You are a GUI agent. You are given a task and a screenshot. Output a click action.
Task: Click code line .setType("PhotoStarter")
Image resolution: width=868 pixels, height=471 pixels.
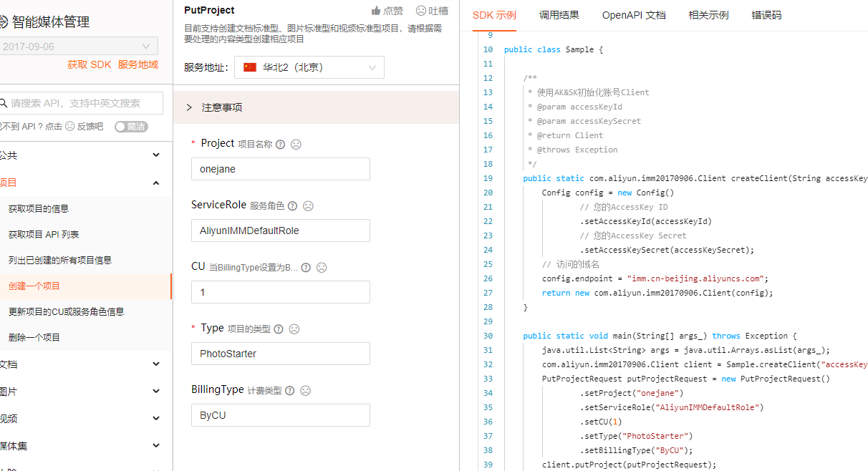point(637,436)
